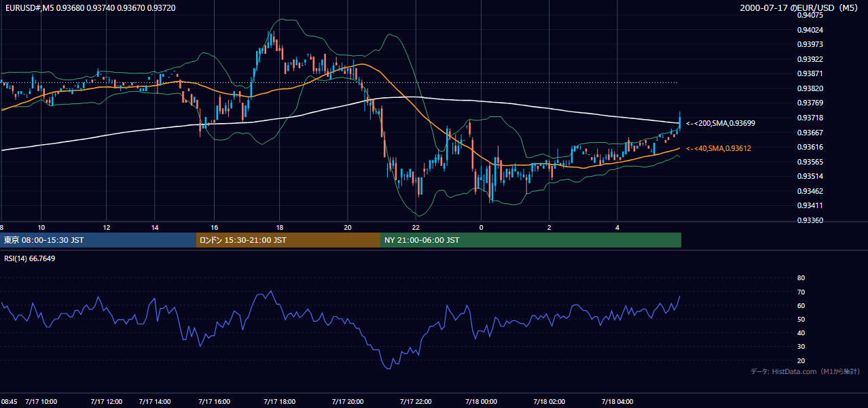Click RSI scale value 30
The width and height of the screenshot is (868, 408).
coord(801,347)
